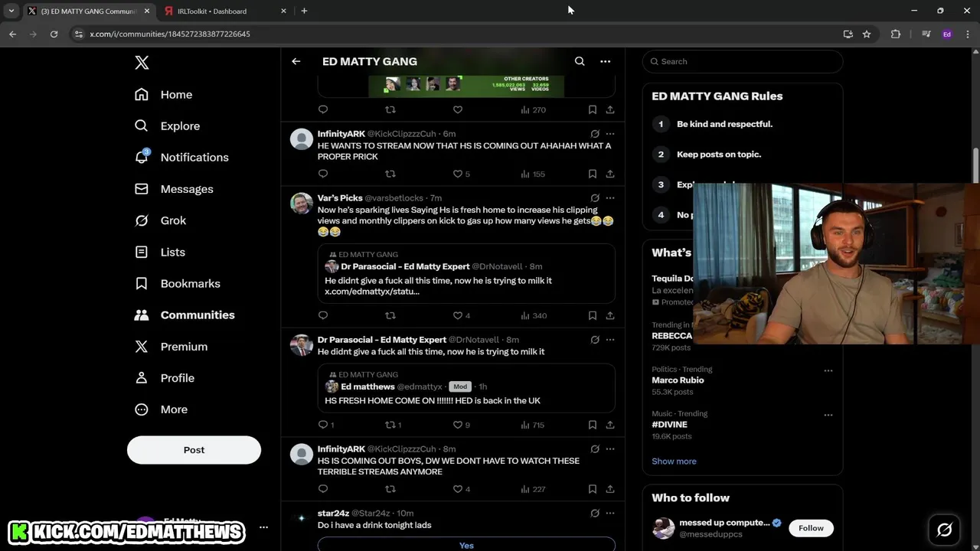Screen dimensions: 980x551
Task: Open more options on Dr Parasocial post
Action: pyautogui.click(x=610, y=340)
